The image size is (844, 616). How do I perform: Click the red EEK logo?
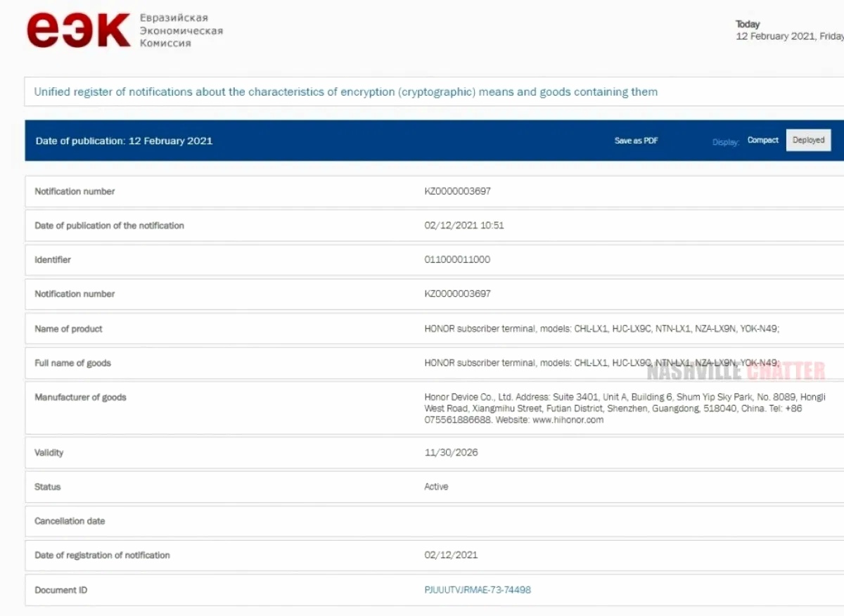coord(78,30)
